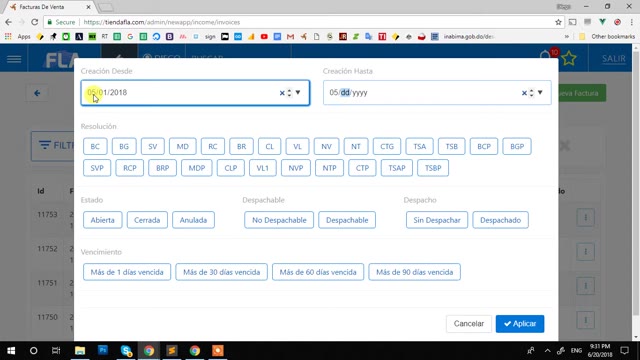Filter by Abierta estado
This screenshot has height=360, width=640.
(102, 220)
